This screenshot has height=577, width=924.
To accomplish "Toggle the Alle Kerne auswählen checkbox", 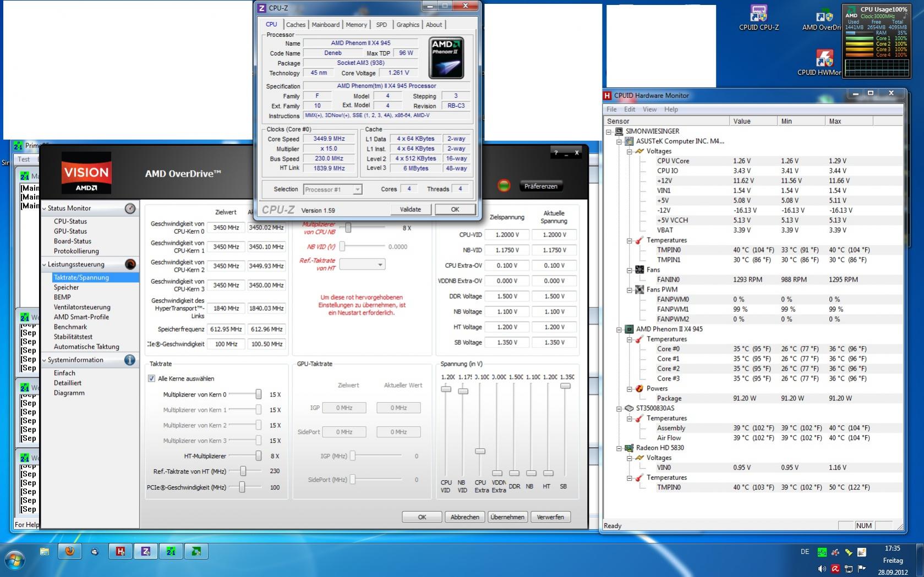I will tap(151, 379).
